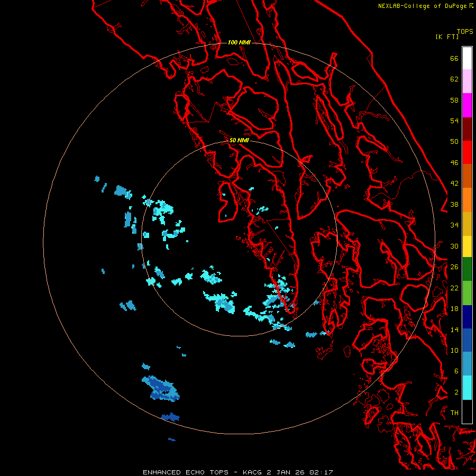Click the navy 14-18 kft legend swatch

pyautogui.click(x=467, y=317)
